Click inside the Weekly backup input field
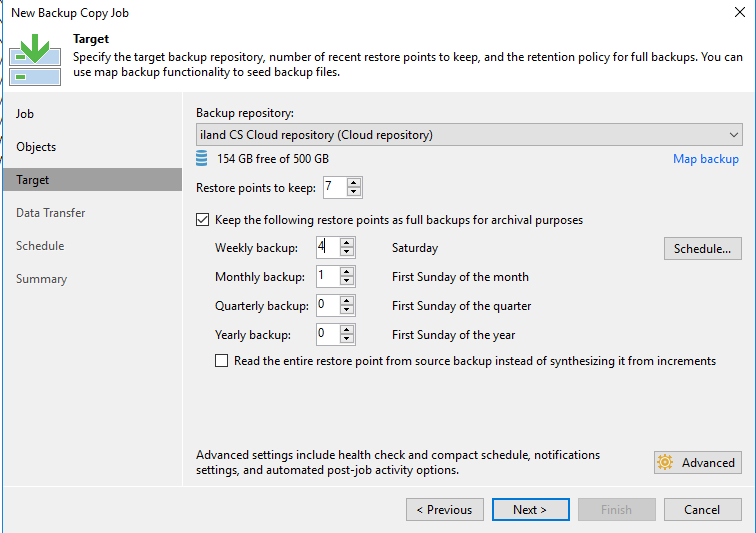Screen dimensions: 756x533 327,247
